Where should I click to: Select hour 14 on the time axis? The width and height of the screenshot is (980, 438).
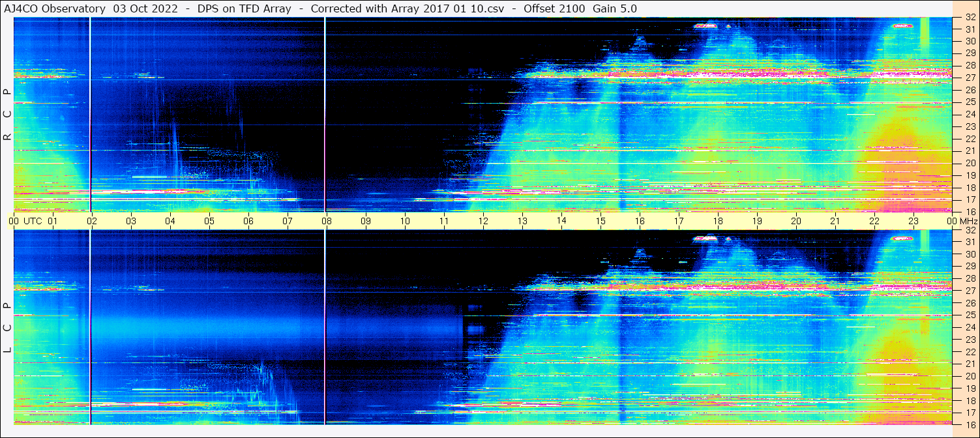click(561, 220)
